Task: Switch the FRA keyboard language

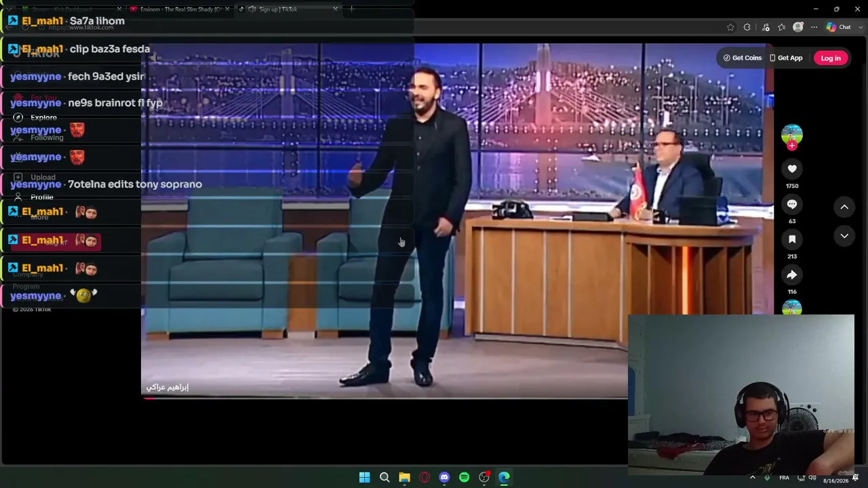Action: (784, 478)
